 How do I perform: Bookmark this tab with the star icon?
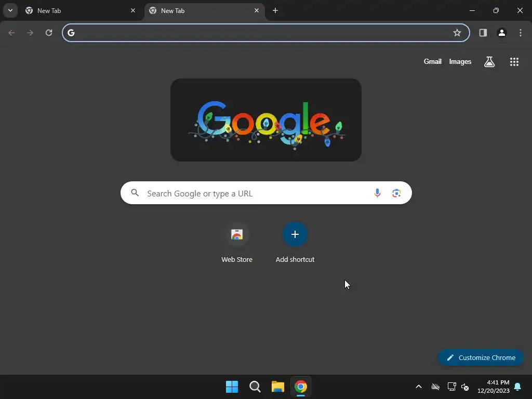pyautogui.click(x=457, y=33)
